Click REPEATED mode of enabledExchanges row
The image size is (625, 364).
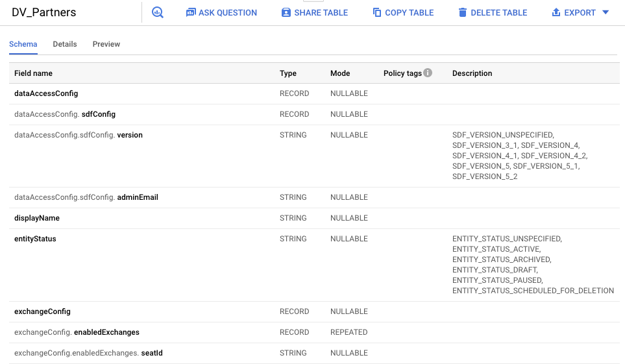click(x=349, y=332)
